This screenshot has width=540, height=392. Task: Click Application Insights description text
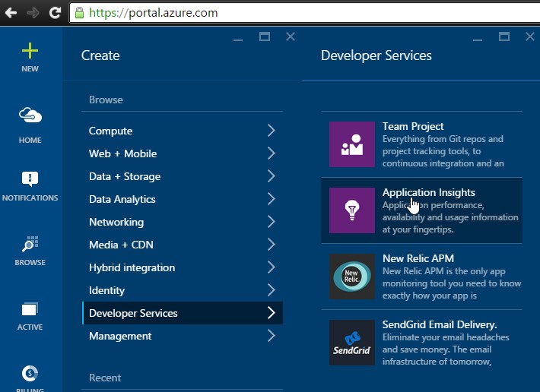[450, 217]
